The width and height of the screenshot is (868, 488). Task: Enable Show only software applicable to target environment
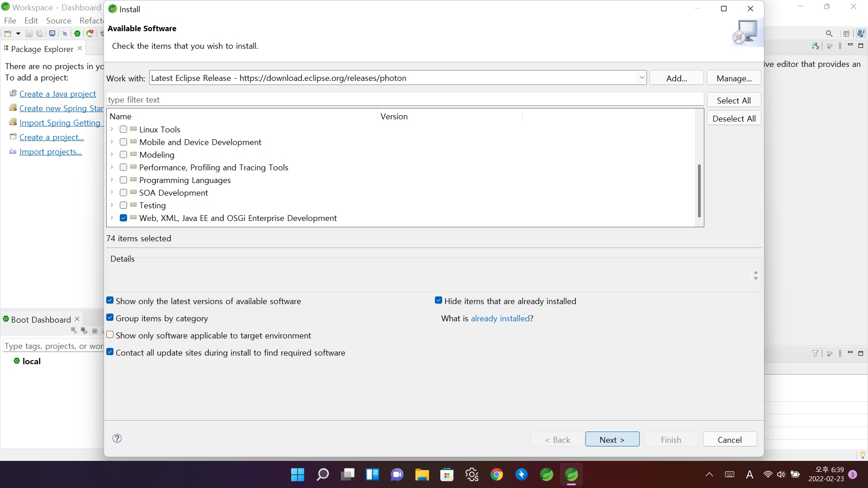click(110, 335)
